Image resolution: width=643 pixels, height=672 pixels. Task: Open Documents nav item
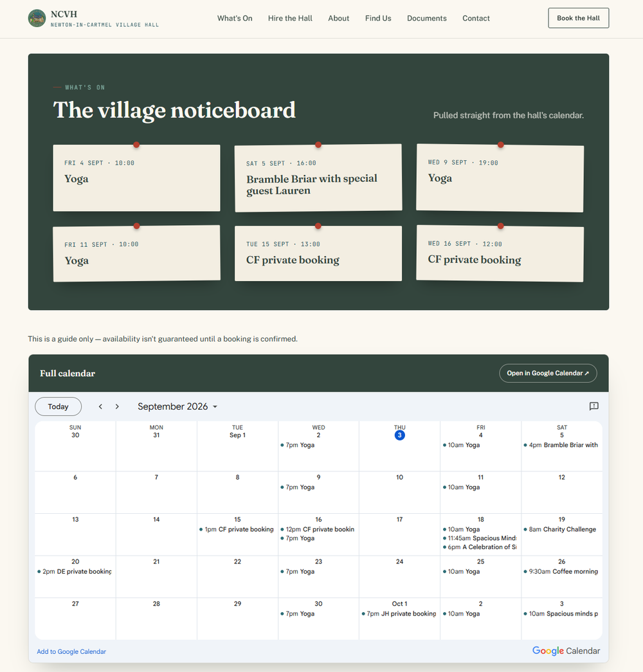(426, 19)
